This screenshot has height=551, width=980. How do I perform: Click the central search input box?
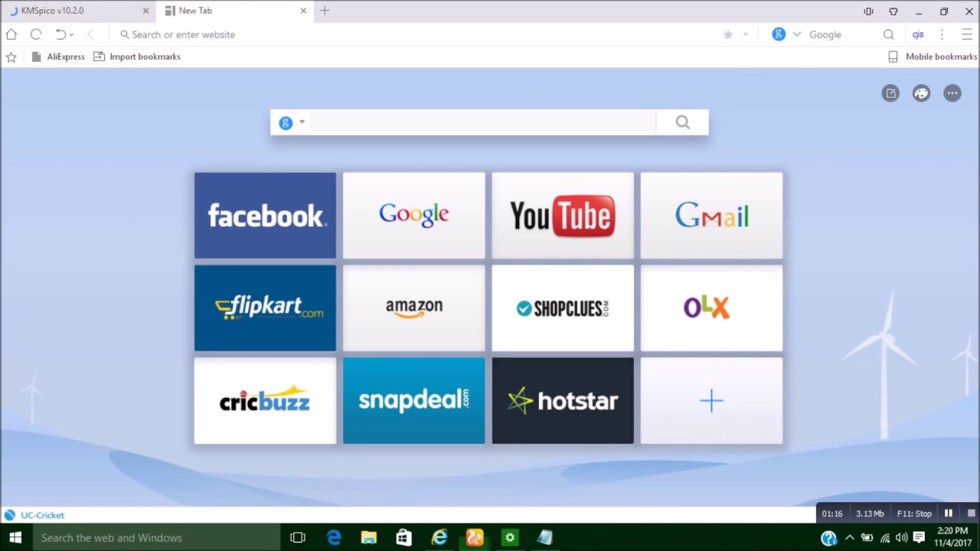(482, 122)
